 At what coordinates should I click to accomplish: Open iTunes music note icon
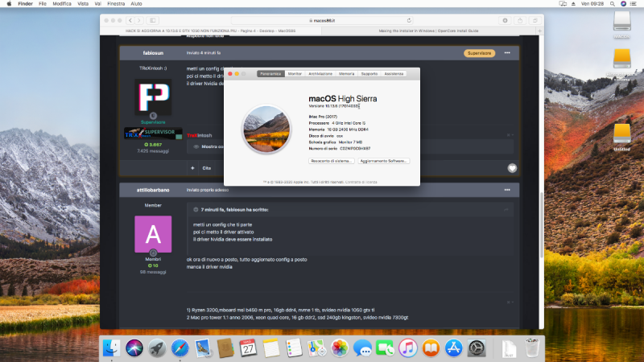408,348
